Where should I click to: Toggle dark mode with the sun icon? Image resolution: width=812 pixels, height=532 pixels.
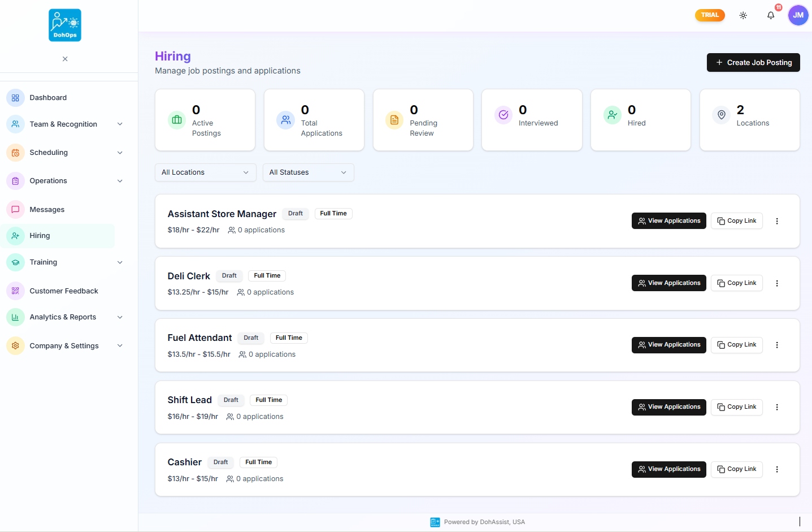click(x=743, y=15)
